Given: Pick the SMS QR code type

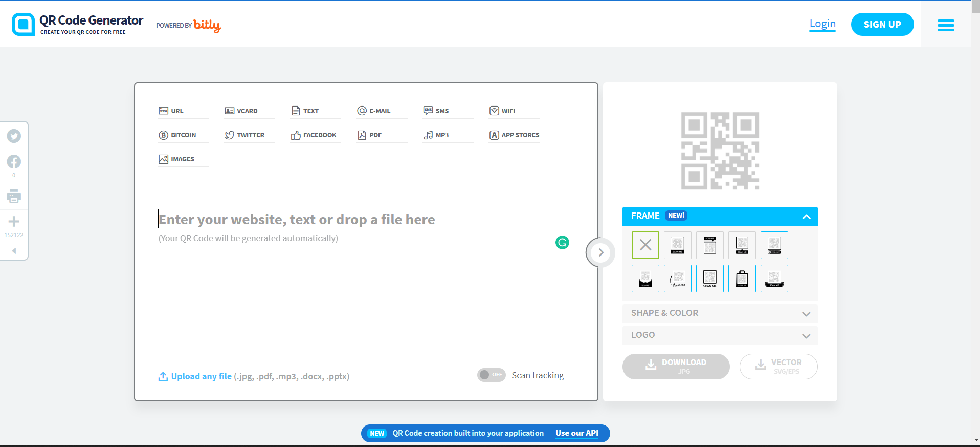Looking at the screenshot, I should [448, 111].
